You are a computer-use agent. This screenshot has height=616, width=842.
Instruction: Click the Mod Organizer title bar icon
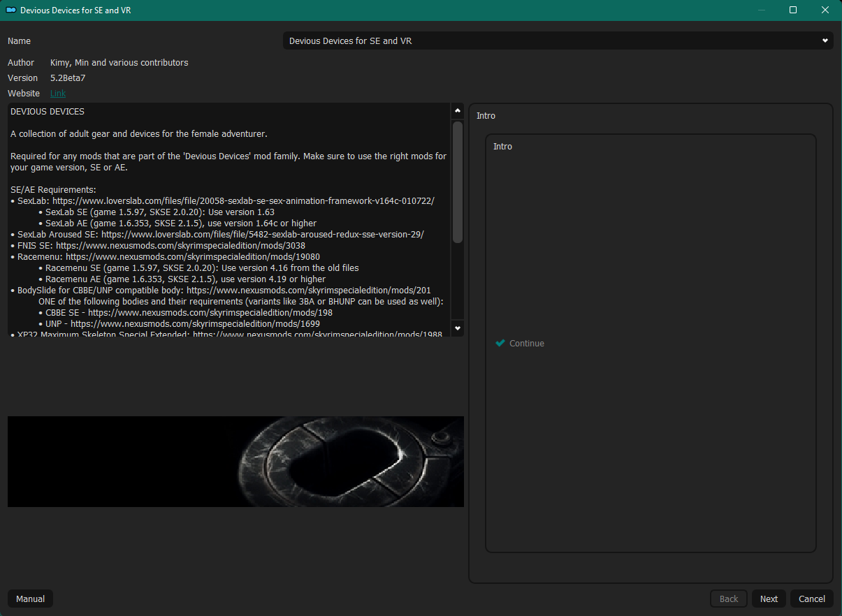click(11, 10)
